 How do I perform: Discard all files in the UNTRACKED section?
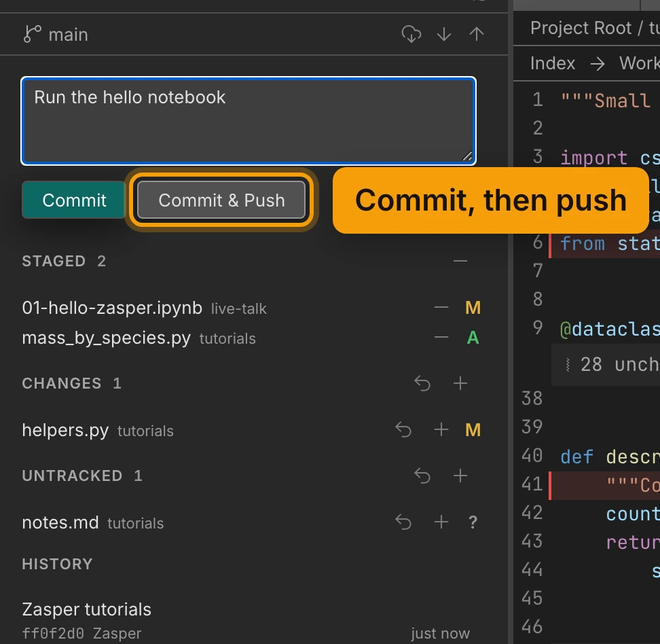(422, 476)
